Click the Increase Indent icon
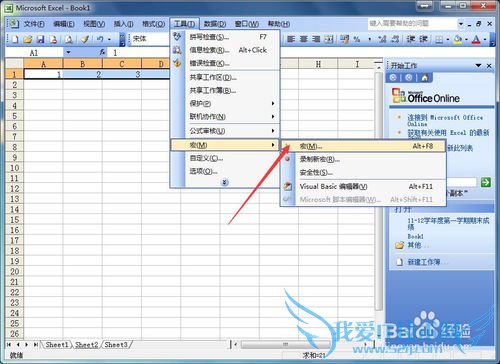The image size is (500, 364). pyautogui.click(x=423, y=39)
